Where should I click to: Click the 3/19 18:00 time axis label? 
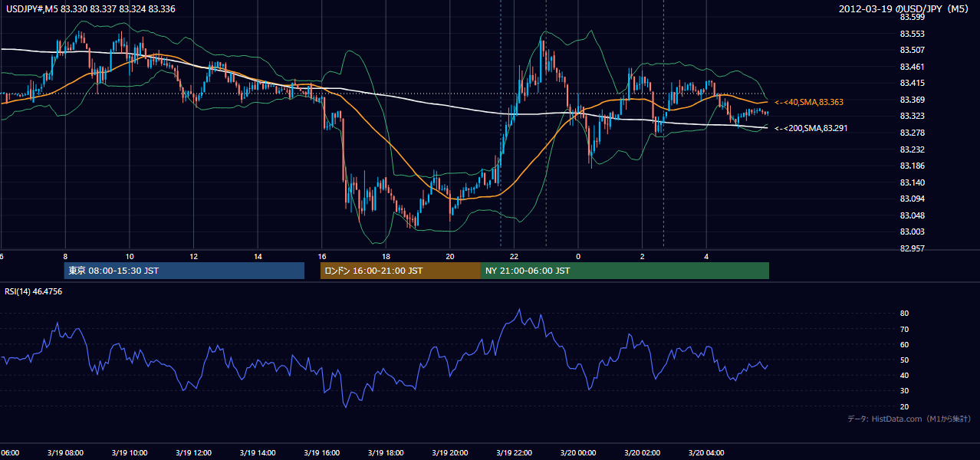pyautogui.click(x=386, y=453)
